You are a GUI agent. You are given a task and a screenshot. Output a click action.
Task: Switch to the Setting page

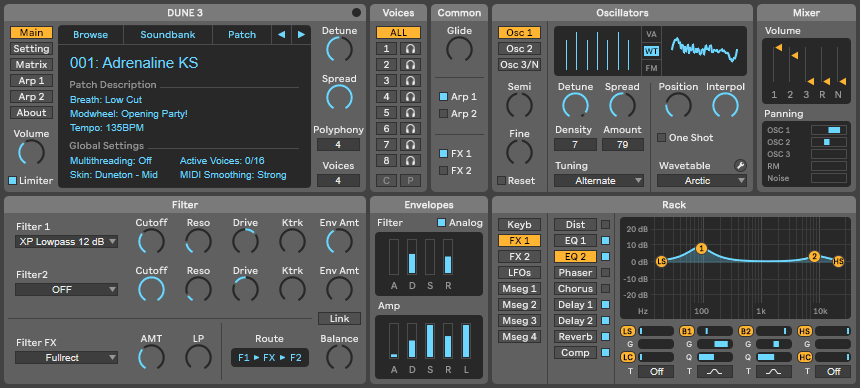31,49
